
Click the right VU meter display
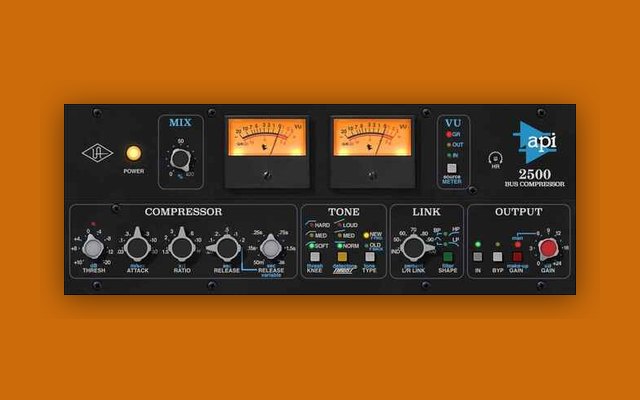tap(372, 138)
